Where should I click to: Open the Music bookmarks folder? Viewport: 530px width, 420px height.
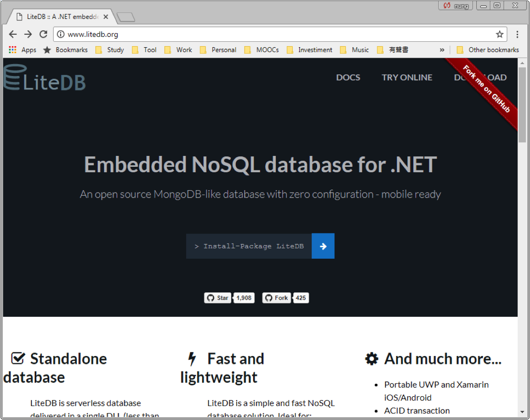354,50
